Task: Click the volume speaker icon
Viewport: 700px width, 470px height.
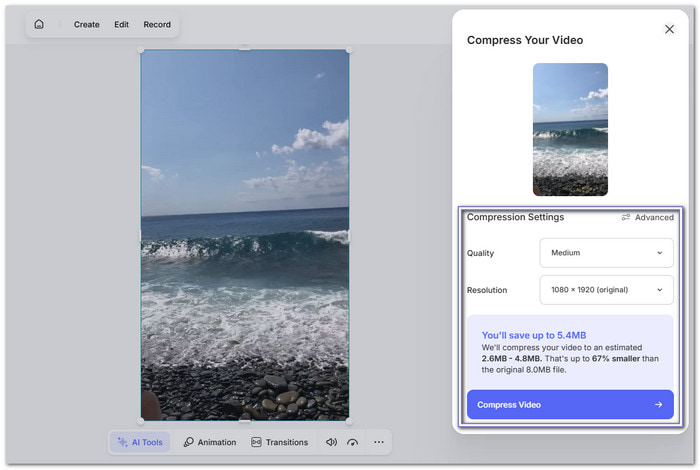Action: 331,442
